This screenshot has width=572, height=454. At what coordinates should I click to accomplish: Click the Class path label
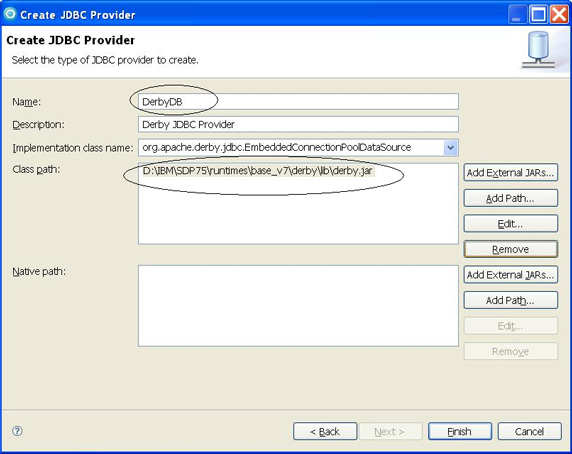point(36,170)
